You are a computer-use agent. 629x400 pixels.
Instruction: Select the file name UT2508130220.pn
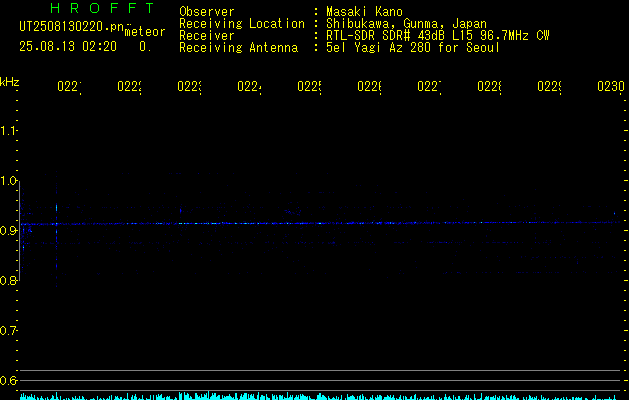pos(72,27)
